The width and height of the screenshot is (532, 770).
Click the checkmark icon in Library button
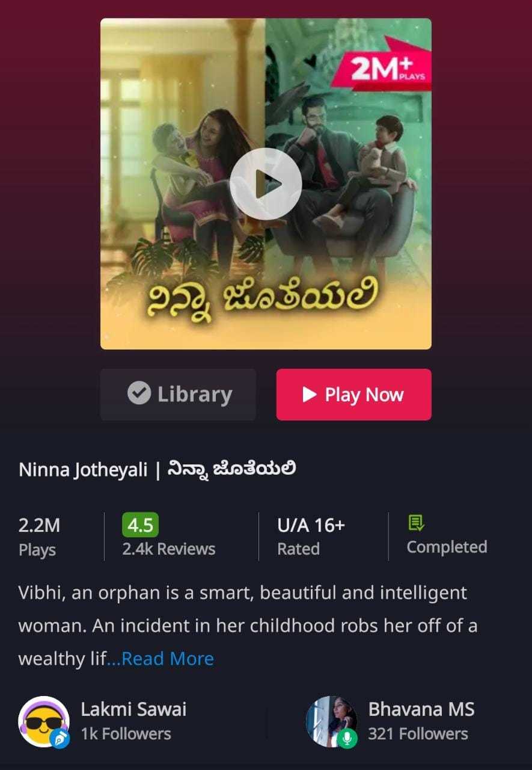click(x=139, y=395)
